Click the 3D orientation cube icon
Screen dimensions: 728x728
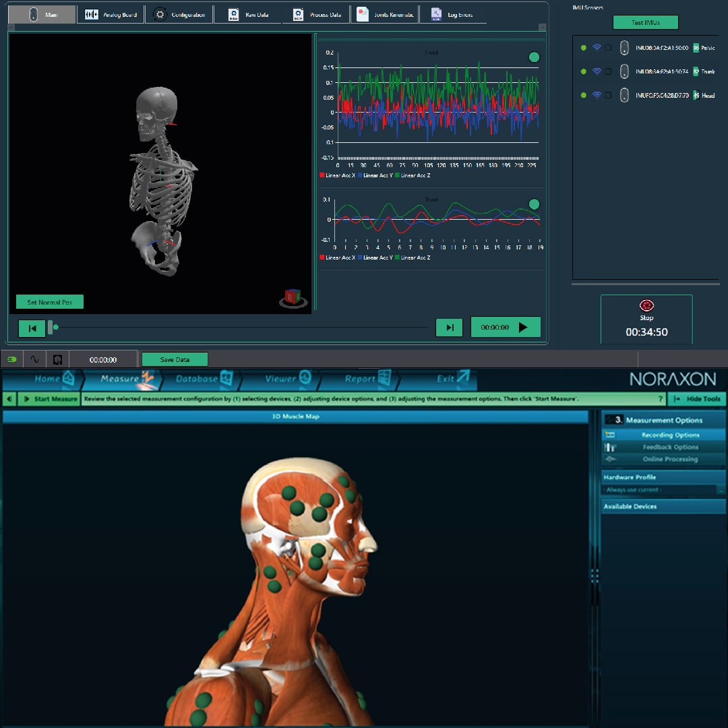pyautogui.click(x=293, y=298)
